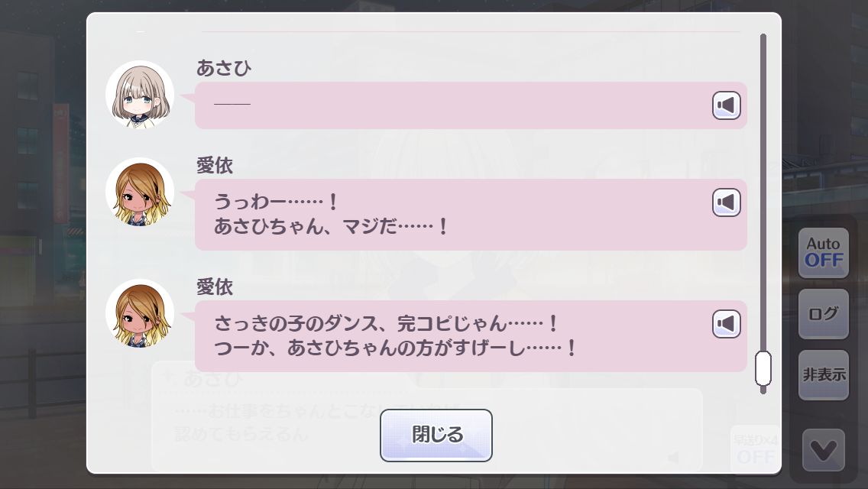Click the 愛依 name above うっわー
868x489 pixels.
coord(215,165)
